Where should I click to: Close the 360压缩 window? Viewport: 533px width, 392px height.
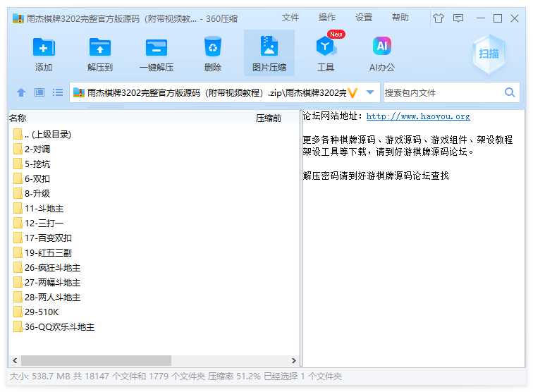coord(515,18)
